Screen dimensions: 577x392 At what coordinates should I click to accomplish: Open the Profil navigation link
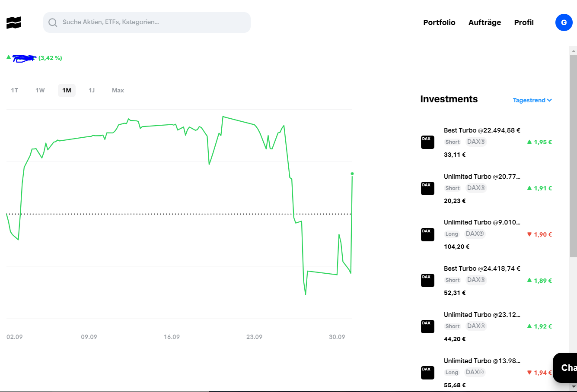524,22
